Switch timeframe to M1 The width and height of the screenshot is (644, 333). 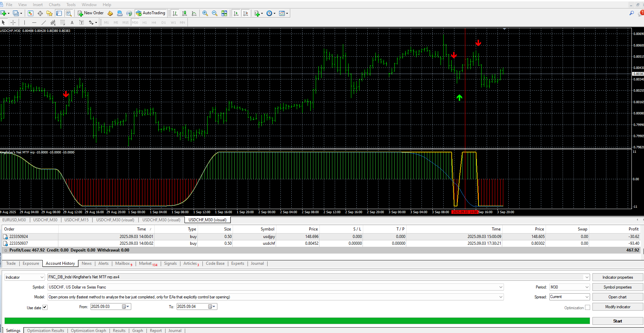[x=106, y=22]
